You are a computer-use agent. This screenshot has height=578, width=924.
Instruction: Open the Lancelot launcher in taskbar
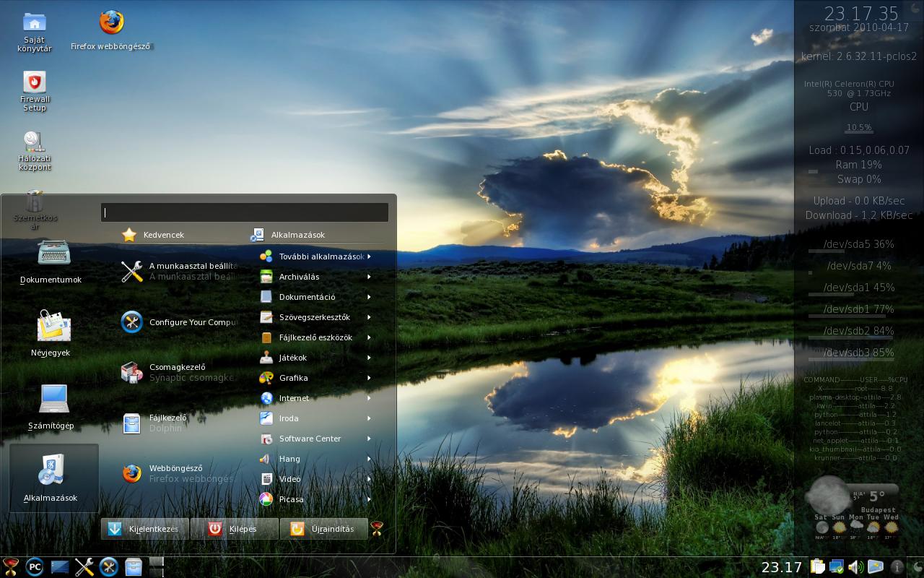[10, 567]
